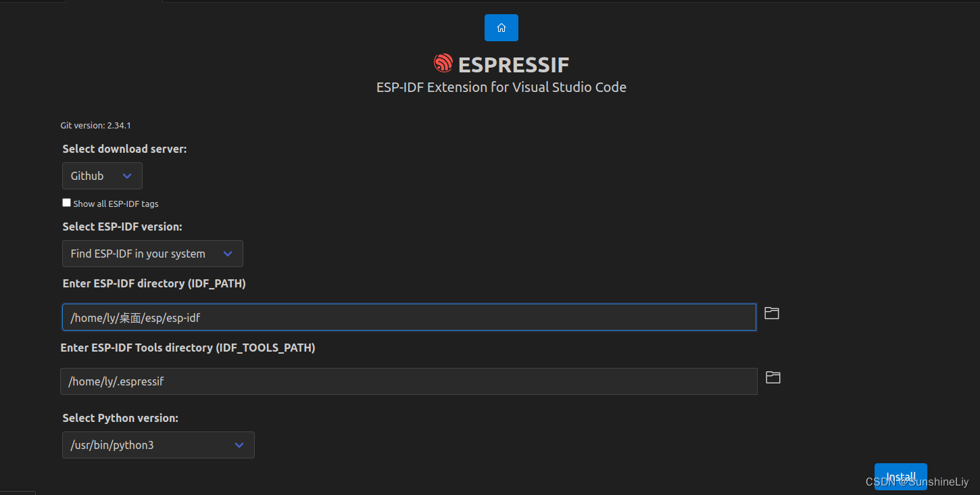
Task: Enable the Show all ESP-IDF tags checkbox
Action: pos(66,202)
